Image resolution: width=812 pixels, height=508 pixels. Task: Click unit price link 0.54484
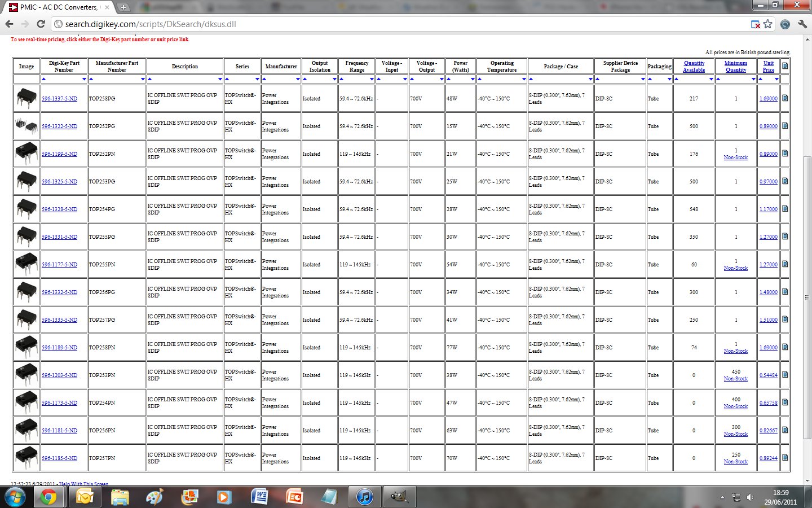(769, 375)
